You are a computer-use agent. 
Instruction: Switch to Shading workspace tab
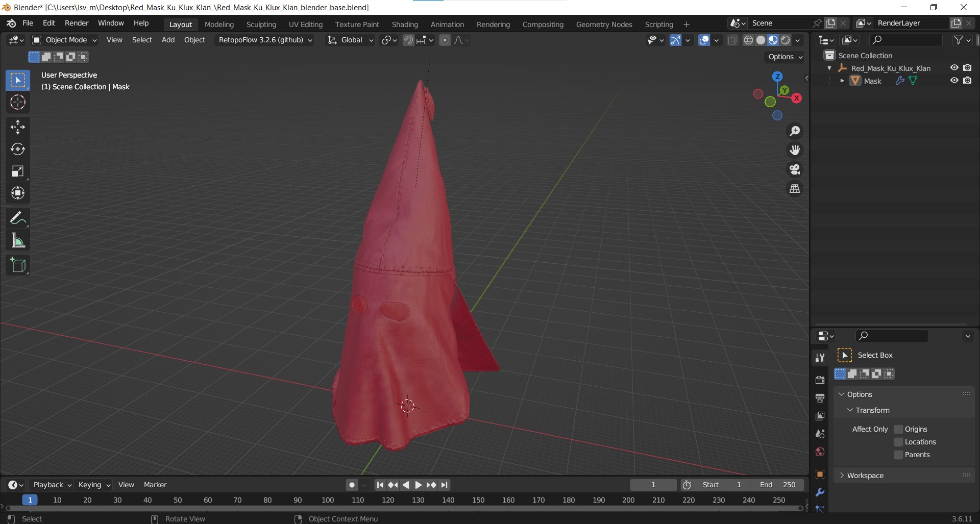pos(405,24)
